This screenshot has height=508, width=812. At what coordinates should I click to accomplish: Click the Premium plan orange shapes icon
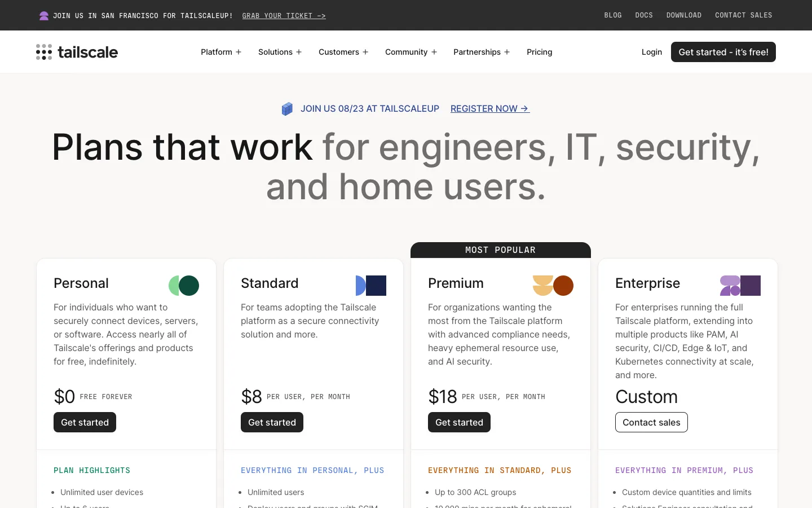(x=553, y=286)
